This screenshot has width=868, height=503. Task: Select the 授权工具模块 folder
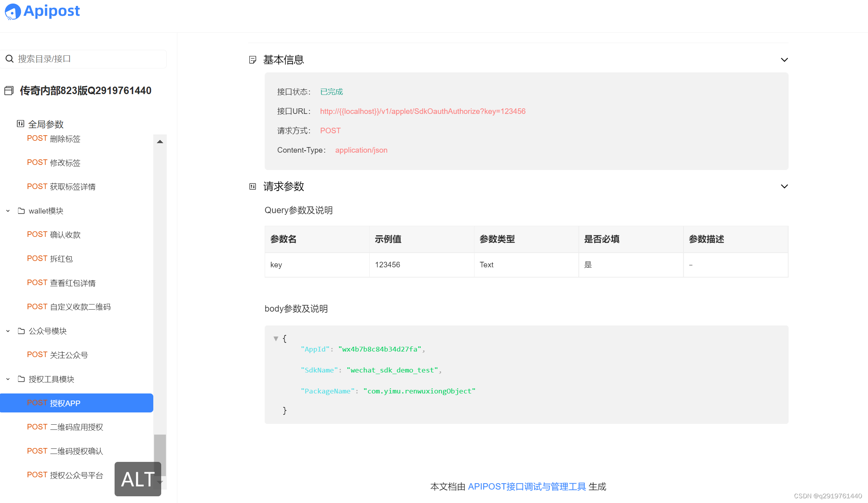click(51, 379)
